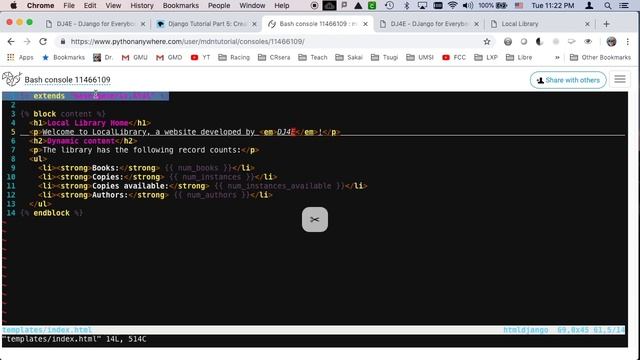This screenshot has width=640, height=360.
Task: Expand the Sakai bookmarks folder
Action: tap(349, 58)
